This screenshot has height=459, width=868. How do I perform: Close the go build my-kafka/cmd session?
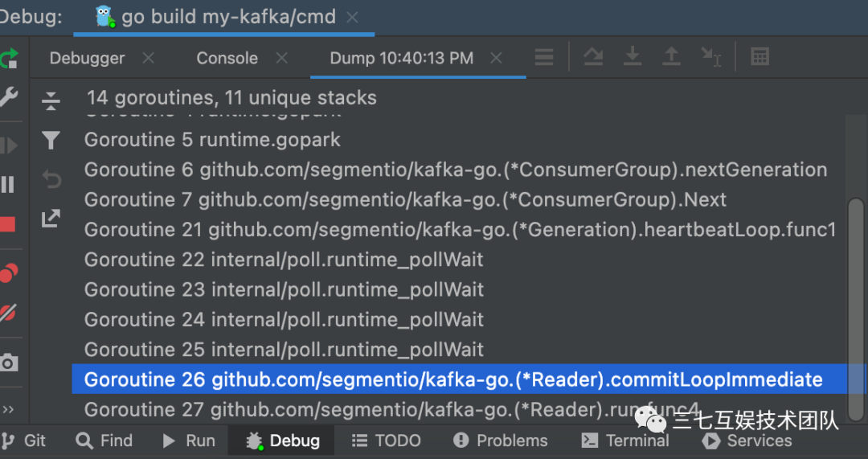tap(352, 18)
